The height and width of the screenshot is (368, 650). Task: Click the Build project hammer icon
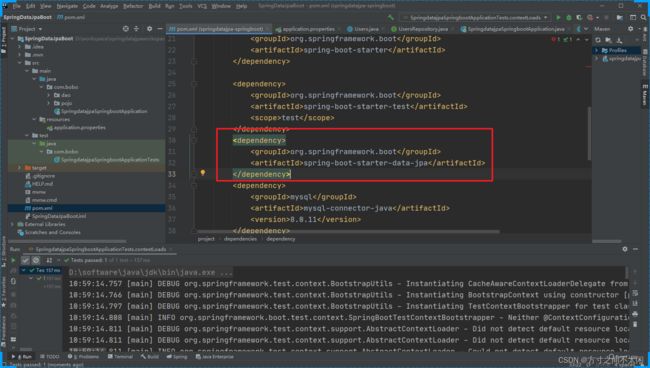click(390, 17)
